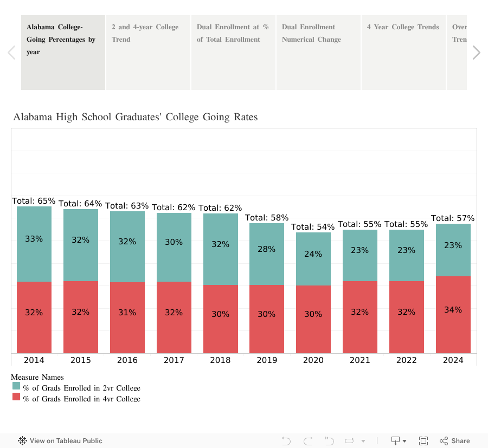Click the Redo icon in the Tableau toolbar

pos(307,440)
